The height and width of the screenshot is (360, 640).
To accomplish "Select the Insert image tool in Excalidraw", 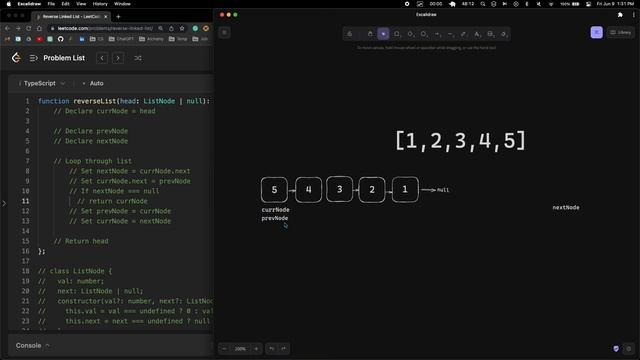I will coord(491,34).
